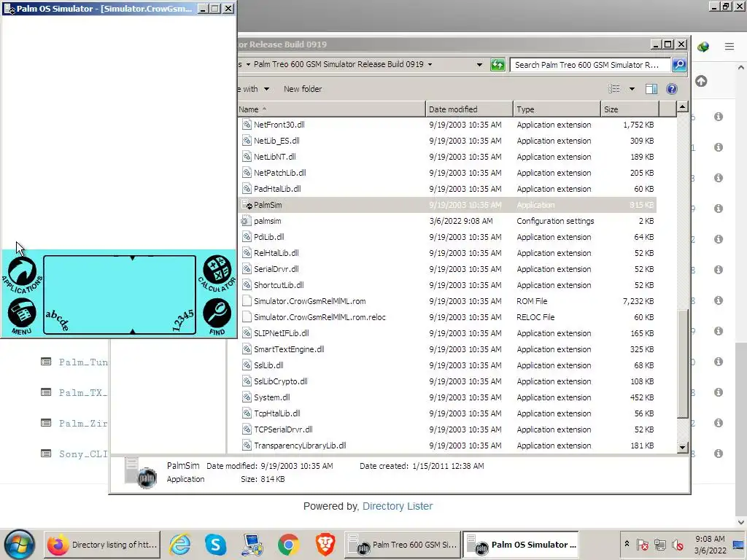This screenshot has height=560, width=747.
Task: Open the Palm_TX directory entry in the browser
Action: (x=83, y=393)
